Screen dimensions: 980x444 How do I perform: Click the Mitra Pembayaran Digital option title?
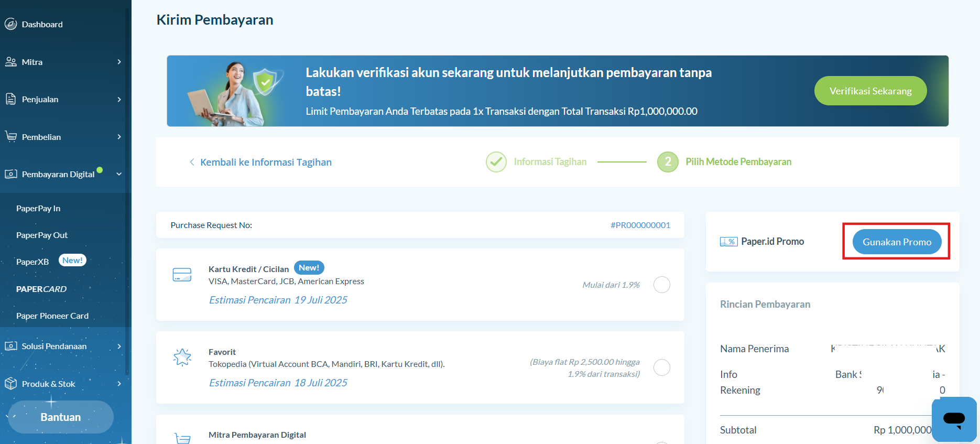[x=257, y=435]
